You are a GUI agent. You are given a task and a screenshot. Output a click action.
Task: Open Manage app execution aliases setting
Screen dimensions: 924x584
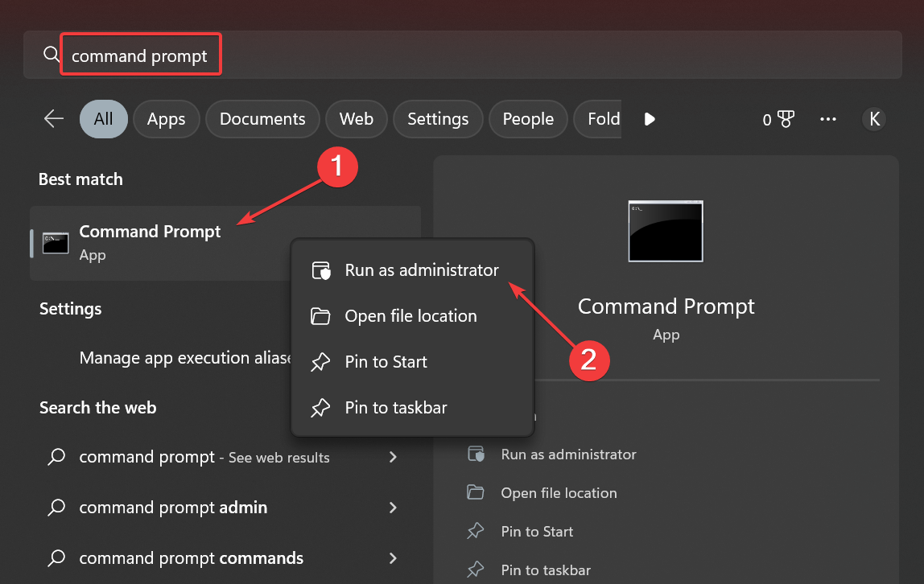click(x=185, y=358)
